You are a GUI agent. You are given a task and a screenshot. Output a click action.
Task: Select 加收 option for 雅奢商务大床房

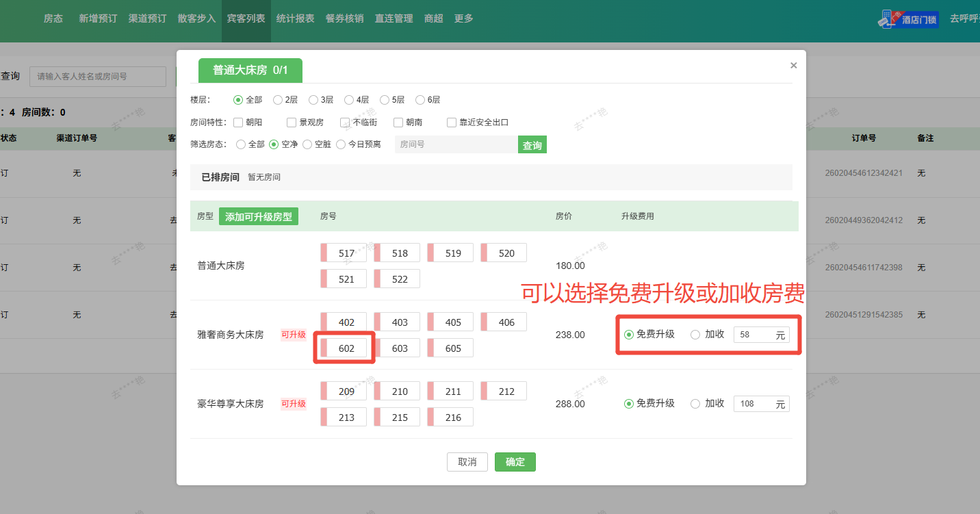(695, 335)
